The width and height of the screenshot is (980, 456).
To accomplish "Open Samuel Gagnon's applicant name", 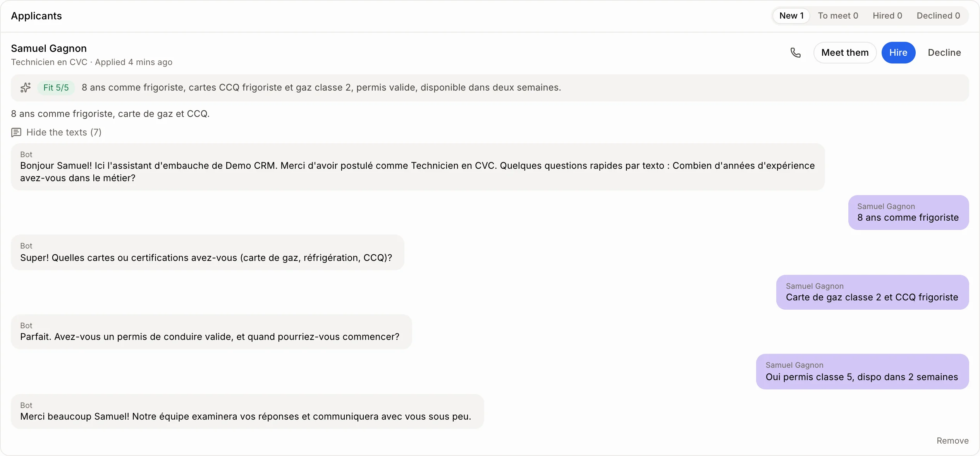I will point(49,48).
